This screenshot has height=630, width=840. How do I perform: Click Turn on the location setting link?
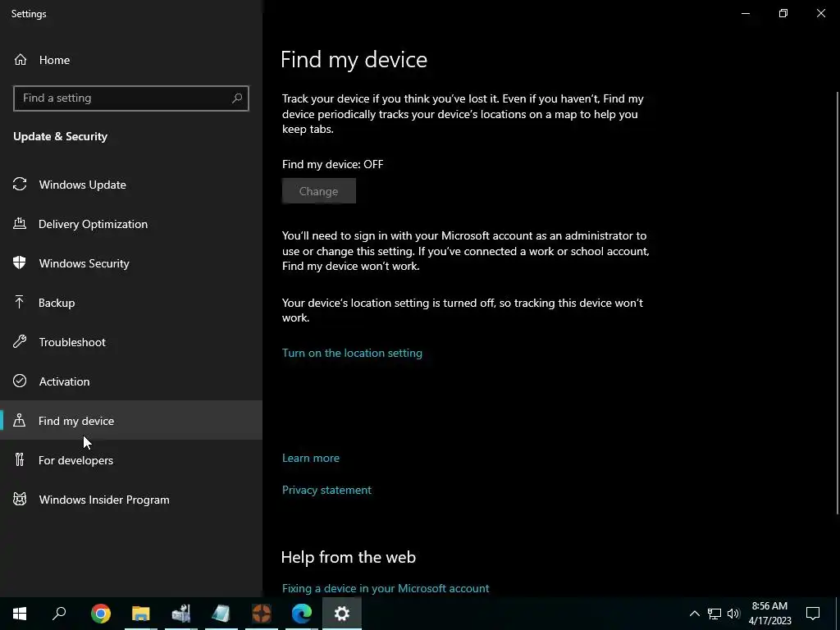352,353
